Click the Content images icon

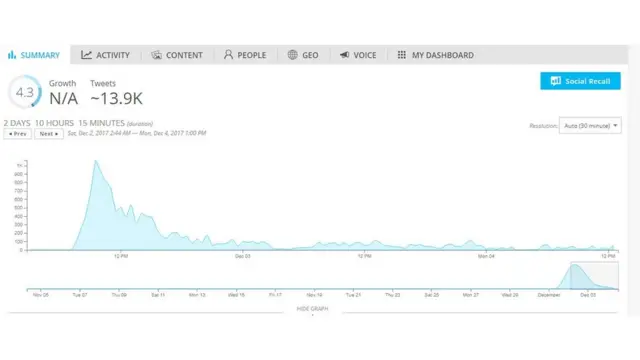156,55
